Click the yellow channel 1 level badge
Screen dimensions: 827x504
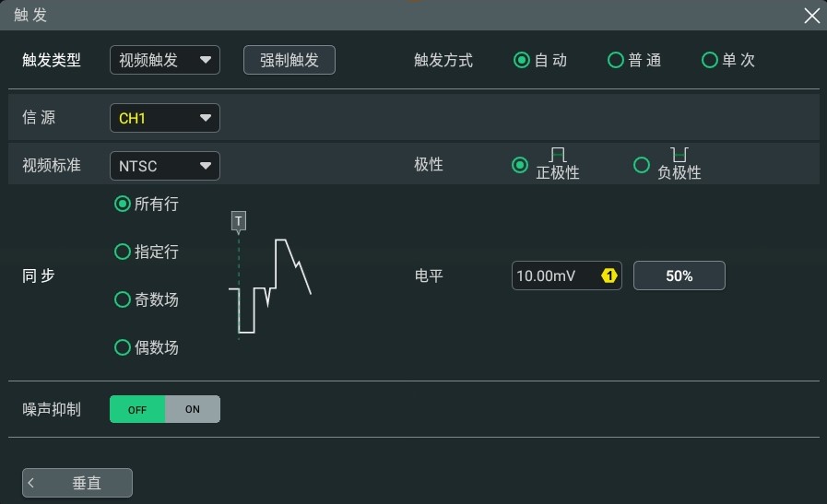pos(609,275)
